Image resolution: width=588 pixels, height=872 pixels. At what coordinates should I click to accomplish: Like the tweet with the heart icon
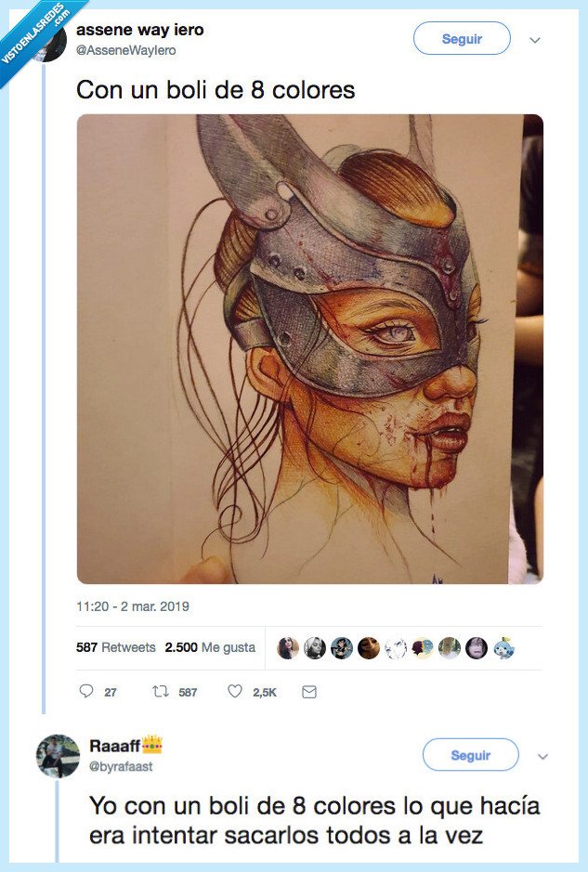tap(235, 692)
